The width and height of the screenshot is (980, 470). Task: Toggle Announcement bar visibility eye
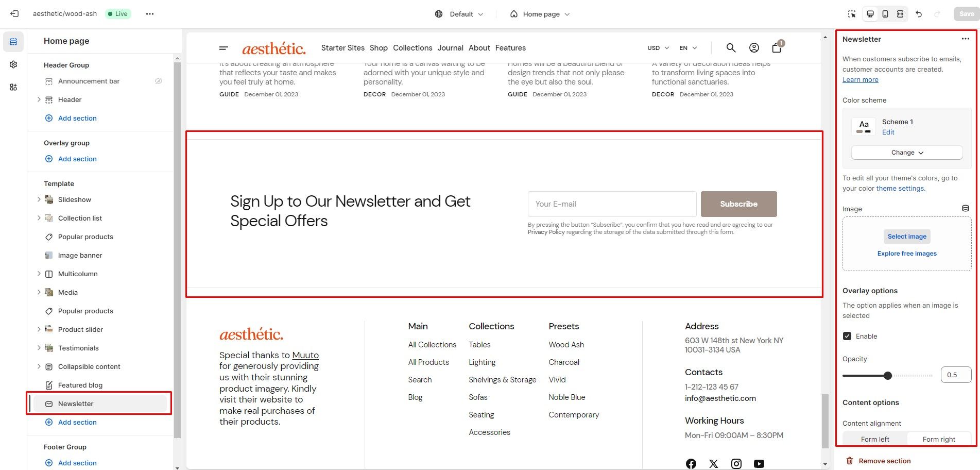point(159,81)
